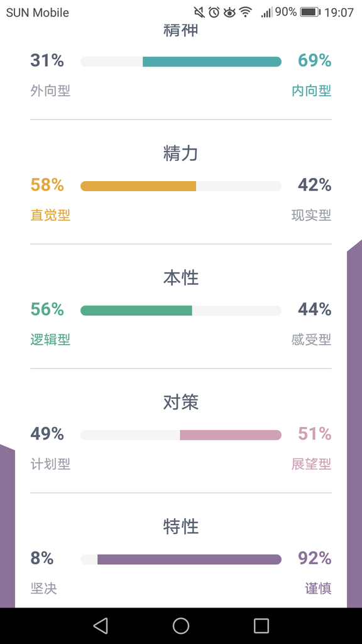Select the 内向型 label

312,91
